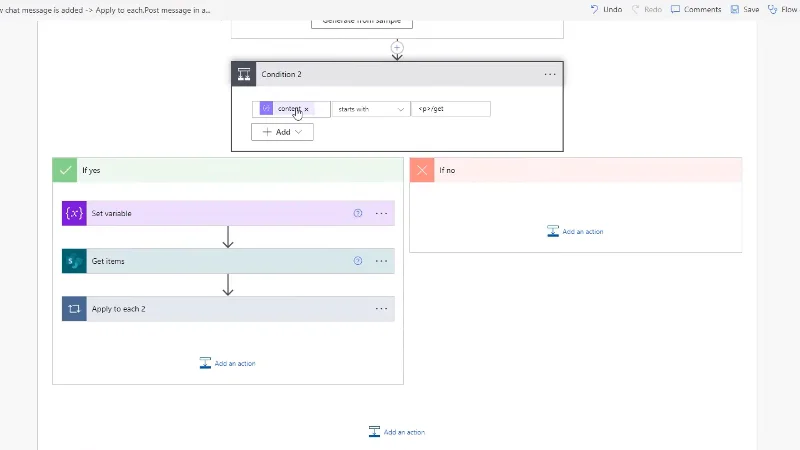Expand the Apply to each 2 card
Screen dimensions: 800x450
(228, 309)
